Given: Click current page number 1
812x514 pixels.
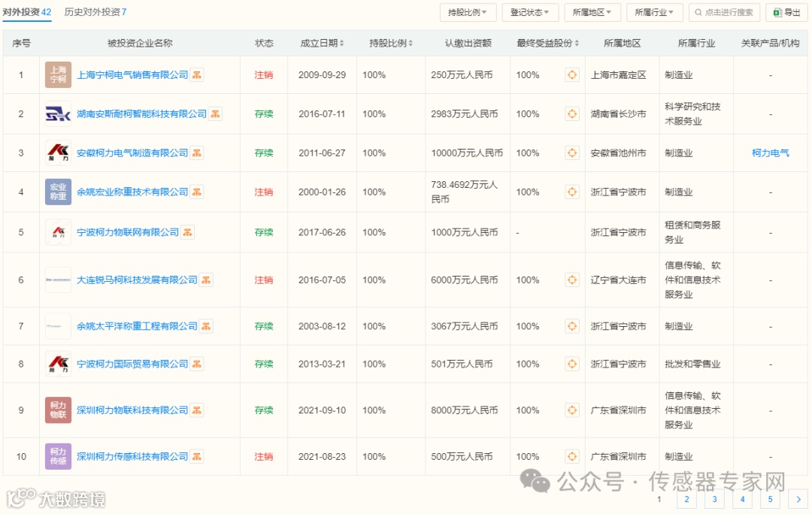Looking at the screenshot, I should click(x=659, y=499).
